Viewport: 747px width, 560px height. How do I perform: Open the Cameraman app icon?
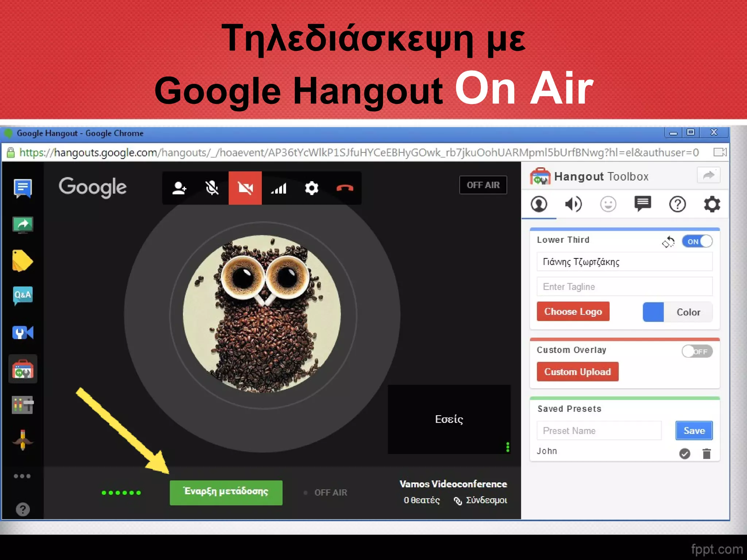pos(23,332)
